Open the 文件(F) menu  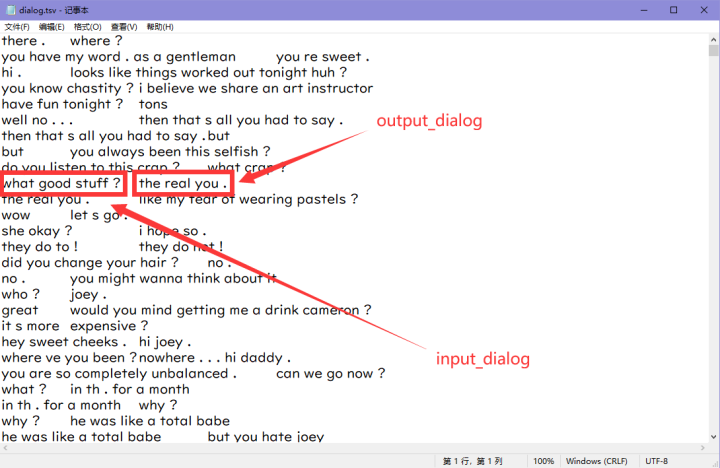point(17,27)
